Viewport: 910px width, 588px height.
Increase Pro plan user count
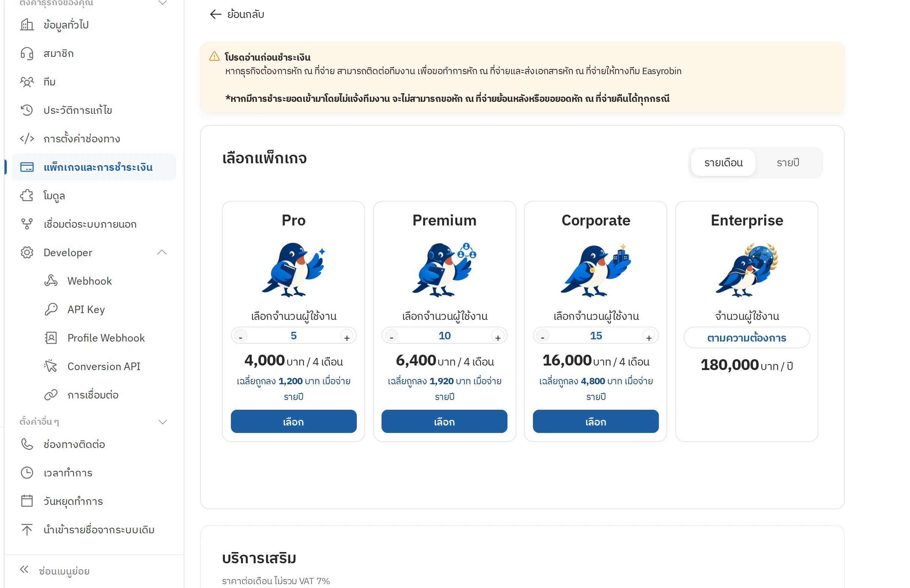click(347, 336)
